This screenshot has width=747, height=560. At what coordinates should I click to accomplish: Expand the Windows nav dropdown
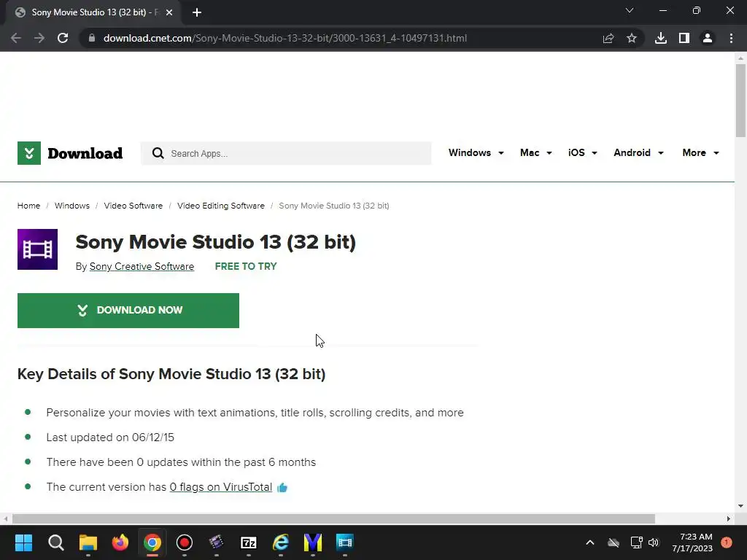coord(476,153)
